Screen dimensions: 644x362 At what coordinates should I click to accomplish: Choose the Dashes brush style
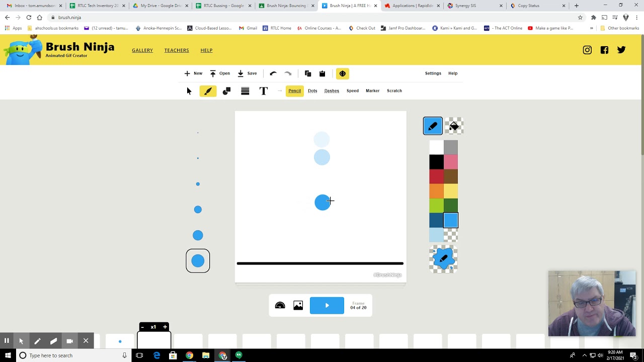[x=332, y=91]
